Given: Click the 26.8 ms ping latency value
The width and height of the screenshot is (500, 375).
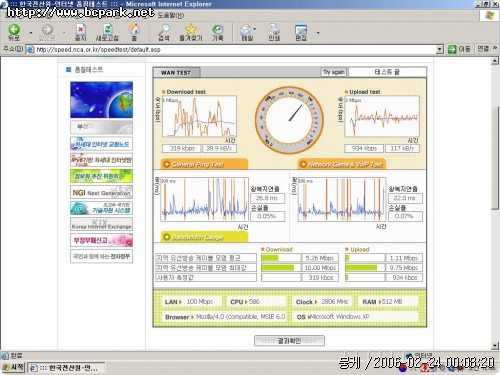Looking at the screenshot, I should [268, 198].
